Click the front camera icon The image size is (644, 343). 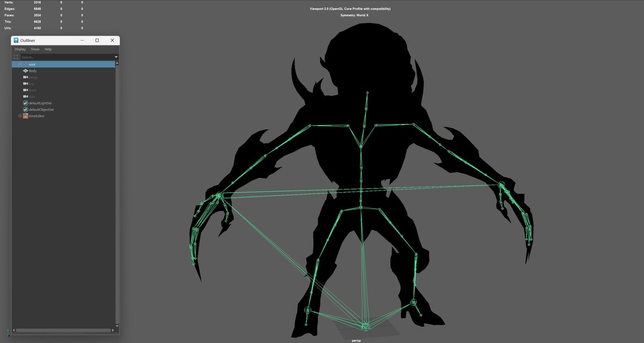(26, 90)
